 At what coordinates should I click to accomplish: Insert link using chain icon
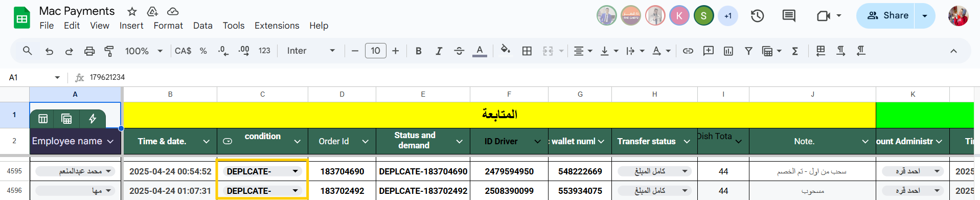688,51
